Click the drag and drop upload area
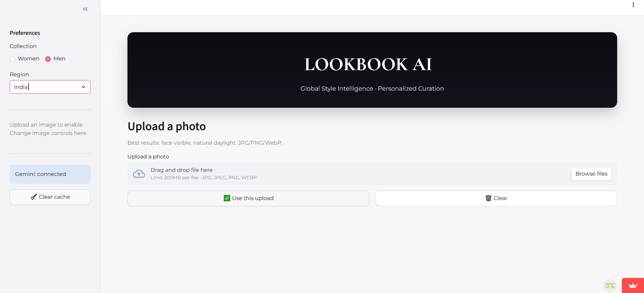The height and width of the screenshot is (293, 644). coord(372,174)
